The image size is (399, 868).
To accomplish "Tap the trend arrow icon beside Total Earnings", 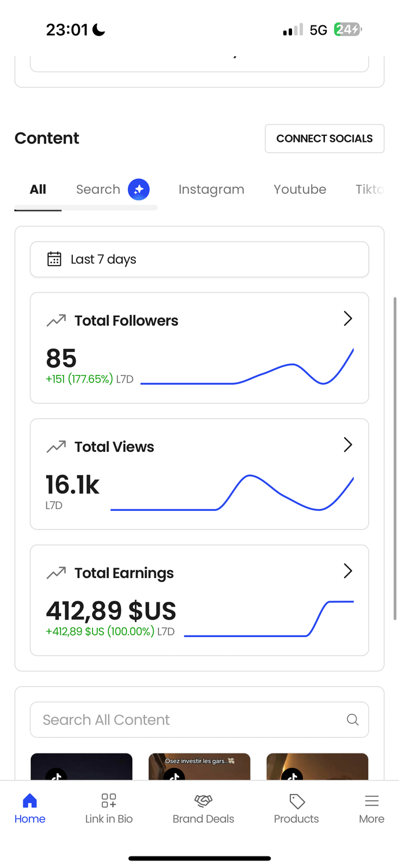I will pos(56,573).
